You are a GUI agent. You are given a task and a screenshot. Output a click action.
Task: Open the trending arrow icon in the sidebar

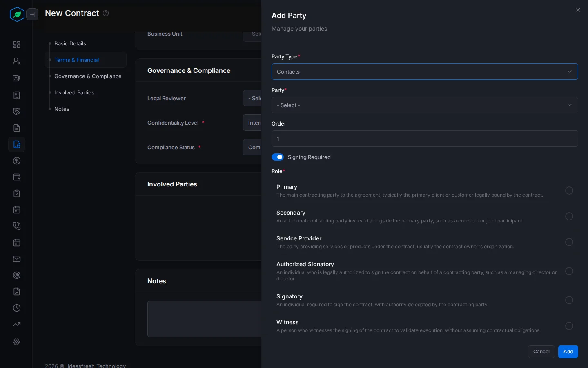pos(17,324)
